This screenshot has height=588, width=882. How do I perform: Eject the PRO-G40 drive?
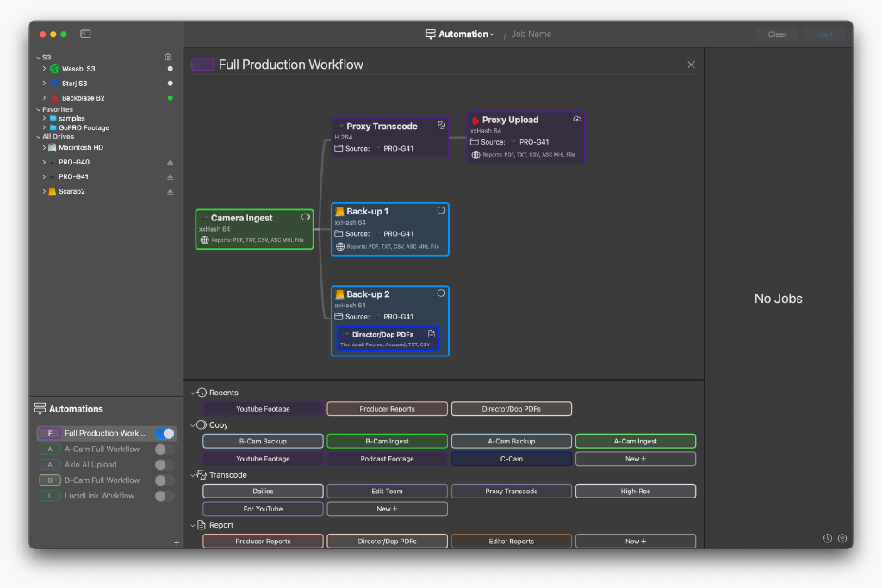coord(170,163)
